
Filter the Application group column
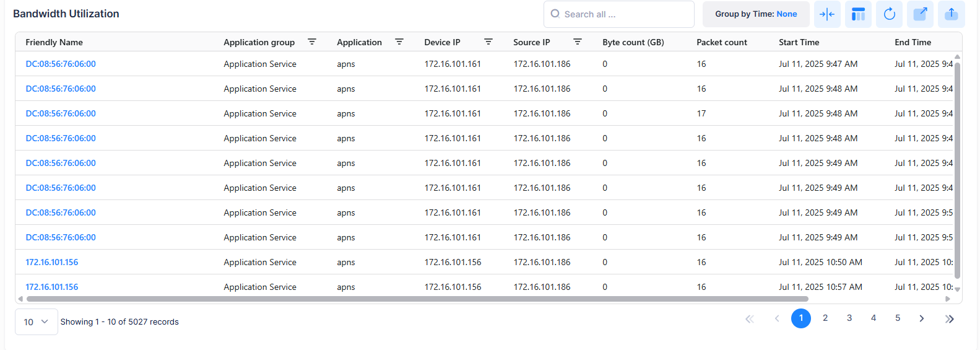coord(312,42)
